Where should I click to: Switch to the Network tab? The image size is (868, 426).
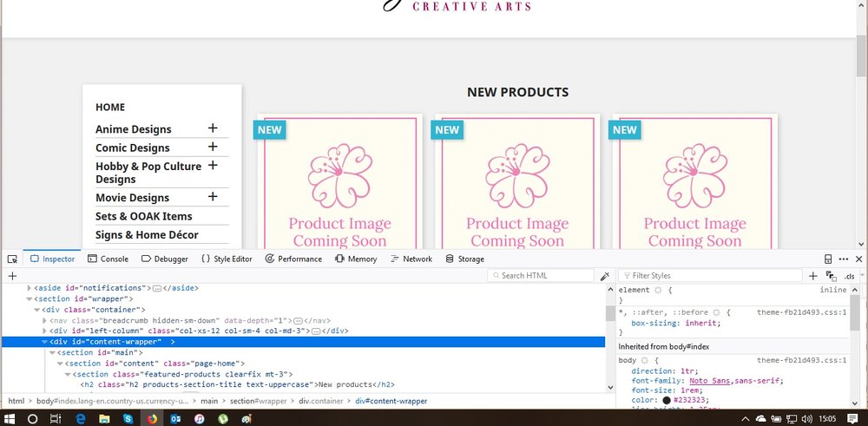click(411, 259)
